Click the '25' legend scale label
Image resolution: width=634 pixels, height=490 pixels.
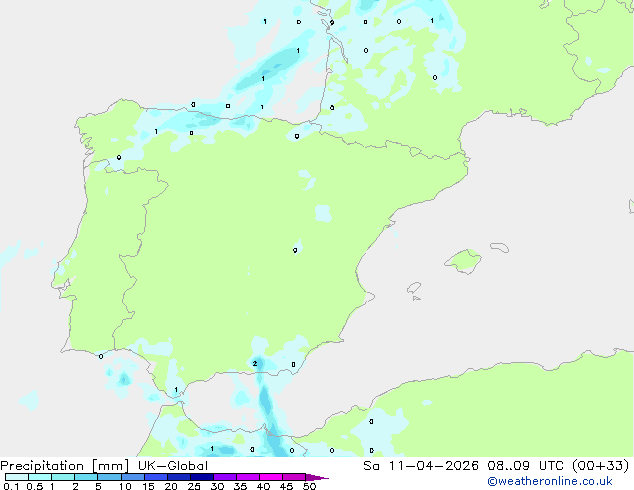point(194,486)
